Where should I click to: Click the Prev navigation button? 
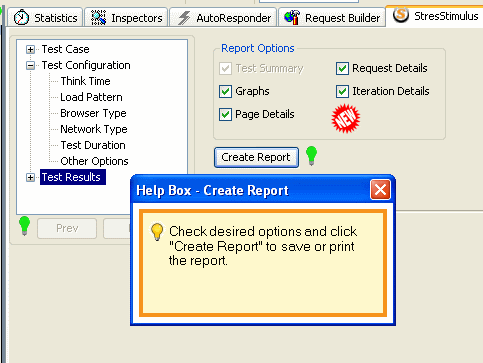[x=67, y=228]
